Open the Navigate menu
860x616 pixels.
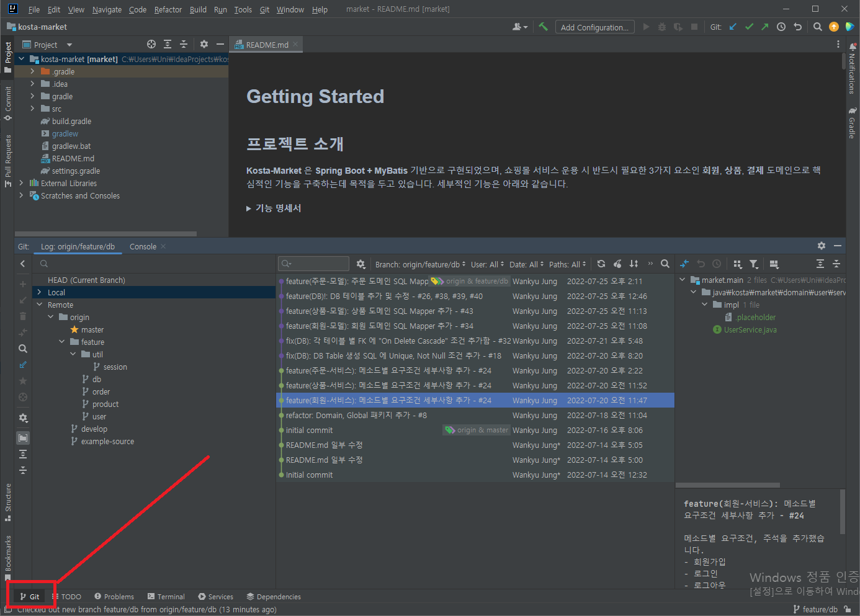(107, 9)
